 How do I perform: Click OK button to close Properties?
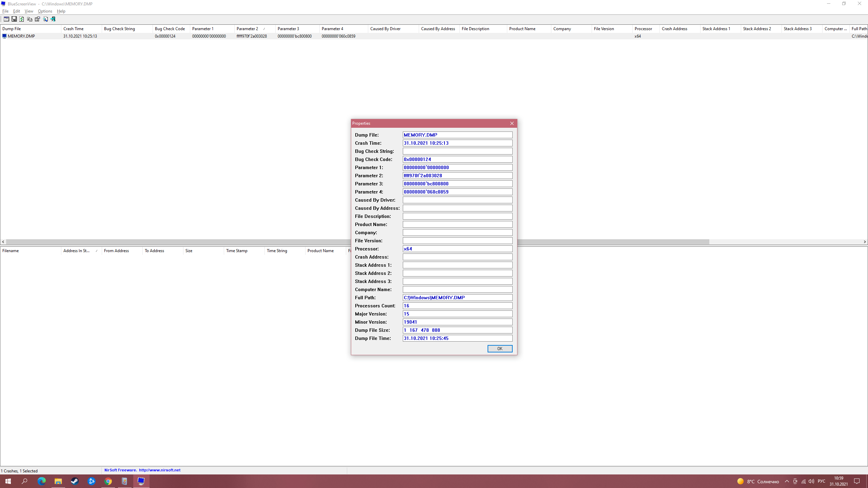499,349
